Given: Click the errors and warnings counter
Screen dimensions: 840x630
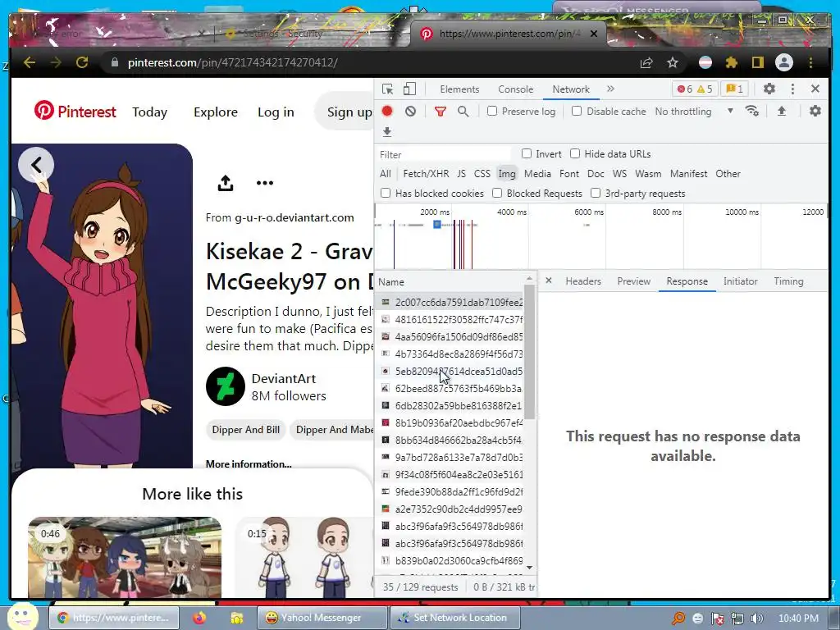Looking at the screenshot, I should pyautogui.click(x=695, y=89).
